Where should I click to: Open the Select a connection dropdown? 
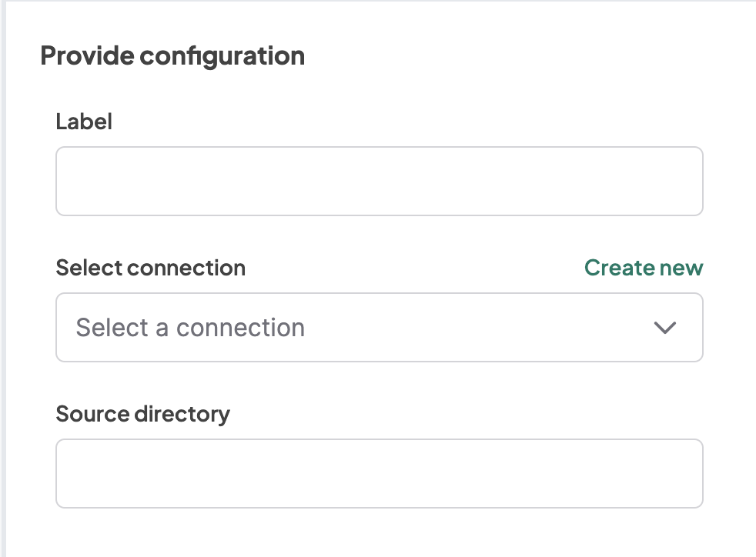pyautogui.click(x=379, y=328)
